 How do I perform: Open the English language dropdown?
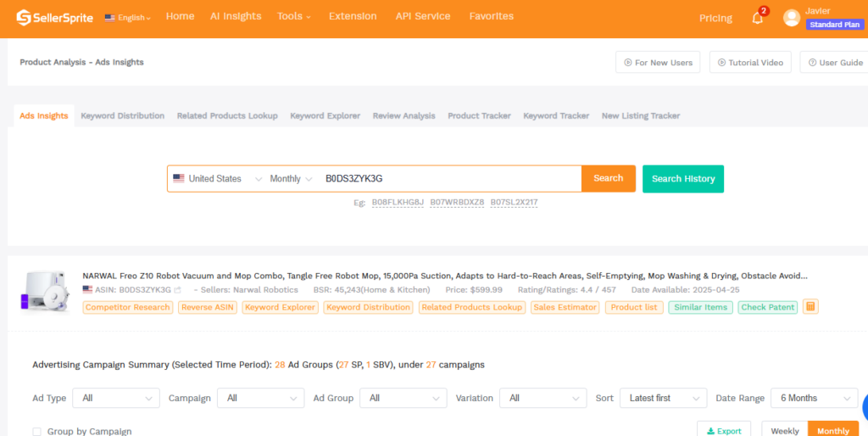tap(128, 18)
